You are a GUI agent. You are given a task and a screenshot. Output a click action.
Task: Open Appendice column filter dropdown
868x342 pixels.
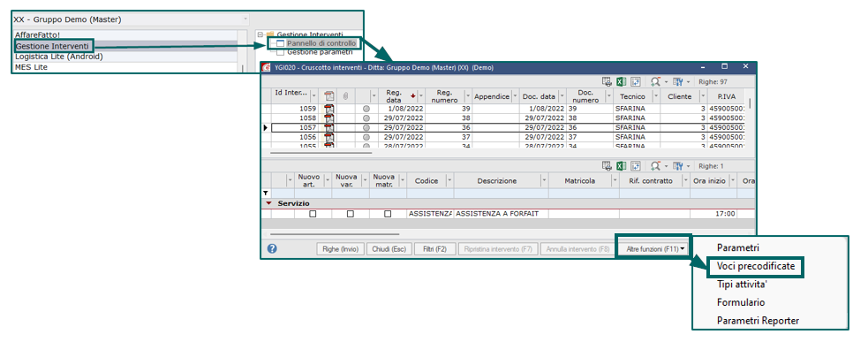[515, 96]
